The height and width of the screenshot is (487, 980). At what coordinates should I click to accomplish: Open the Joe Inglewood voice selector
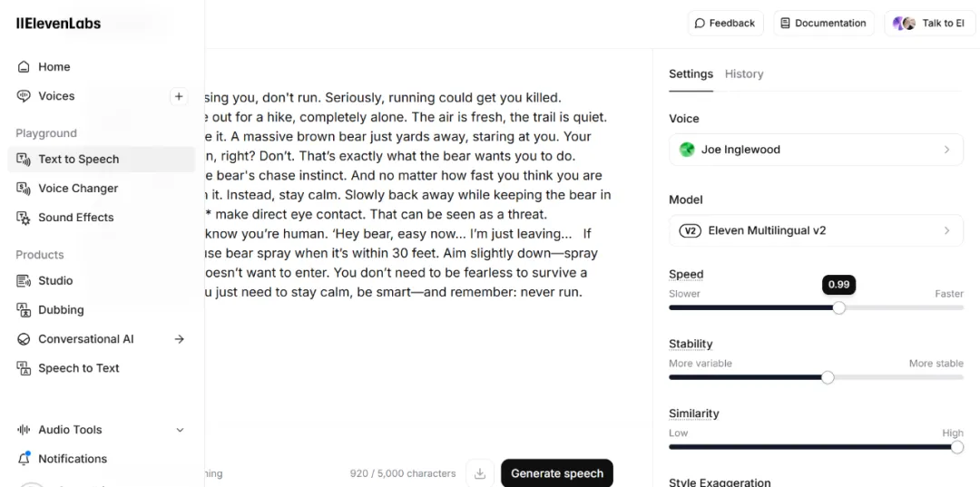click(816, 150)
